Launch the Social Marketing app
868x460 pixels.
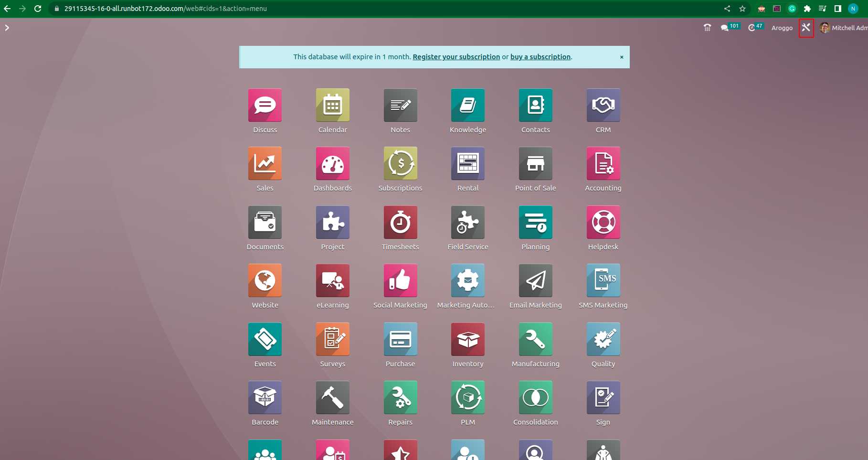pyautogui.click(x=400, y=280)
